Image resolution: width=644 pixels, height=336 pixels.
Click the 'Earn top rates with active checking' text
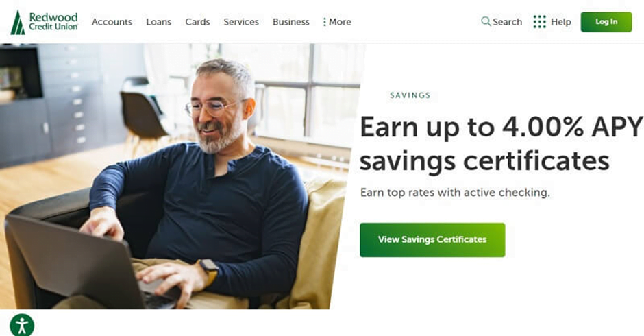455,193
